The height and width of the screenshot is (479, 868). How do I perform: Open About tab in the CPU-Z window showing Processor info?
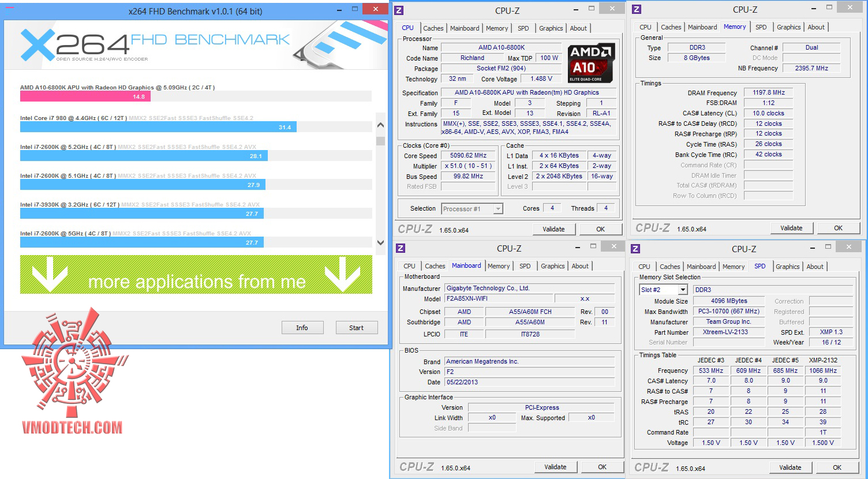point(578,28)
